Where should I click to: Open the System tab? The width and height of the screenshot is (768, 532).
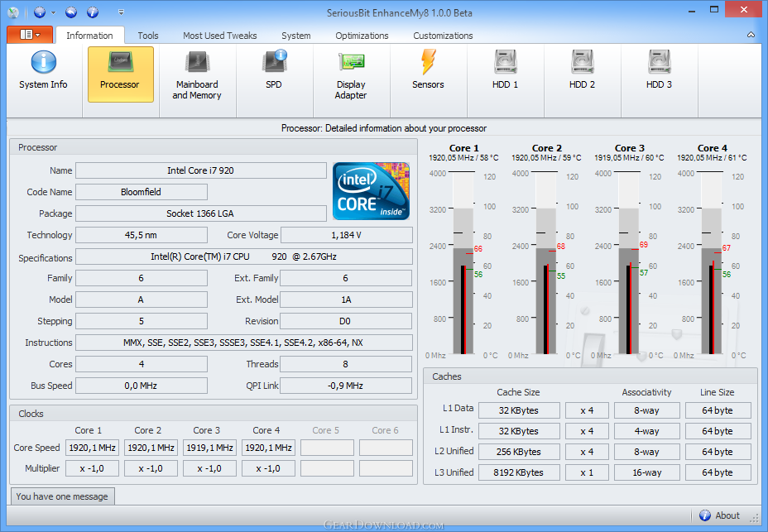point(295,36)
